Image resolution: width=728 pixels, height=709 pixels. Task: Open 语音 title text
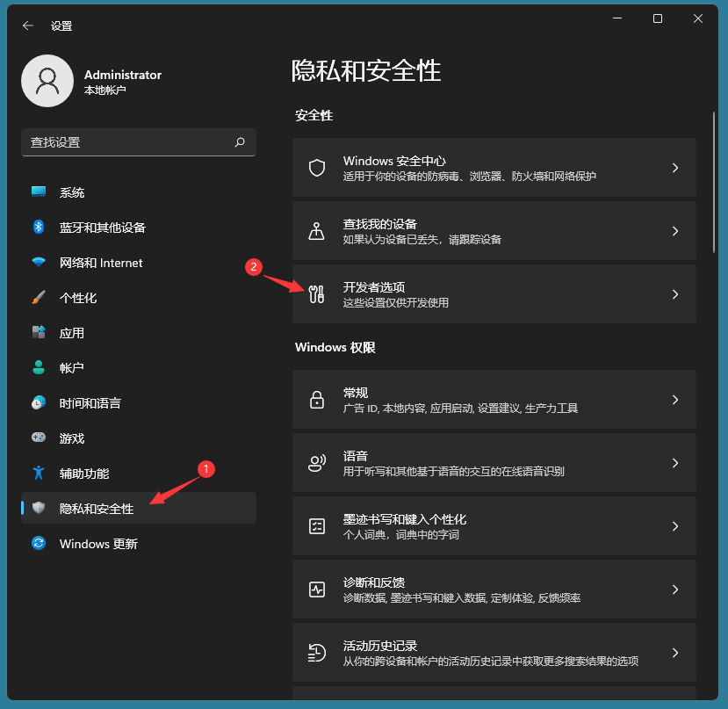point(355,456)
